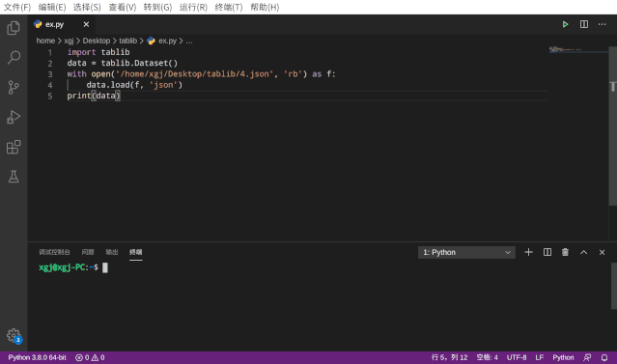Click the Desktop breadcrumb segment
Viewport: 617px width, 364px height.
tap(97, 41)
